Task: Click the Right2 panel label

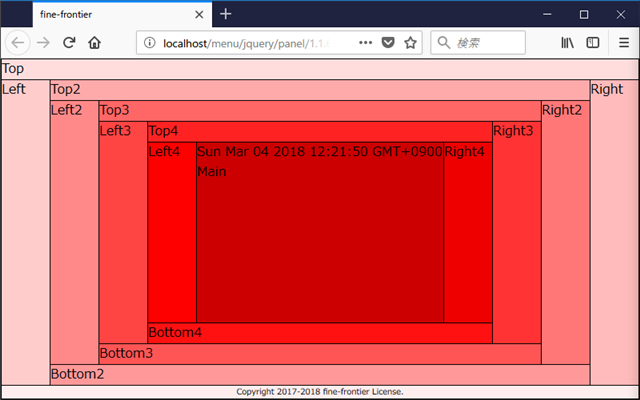Action: 562,110
